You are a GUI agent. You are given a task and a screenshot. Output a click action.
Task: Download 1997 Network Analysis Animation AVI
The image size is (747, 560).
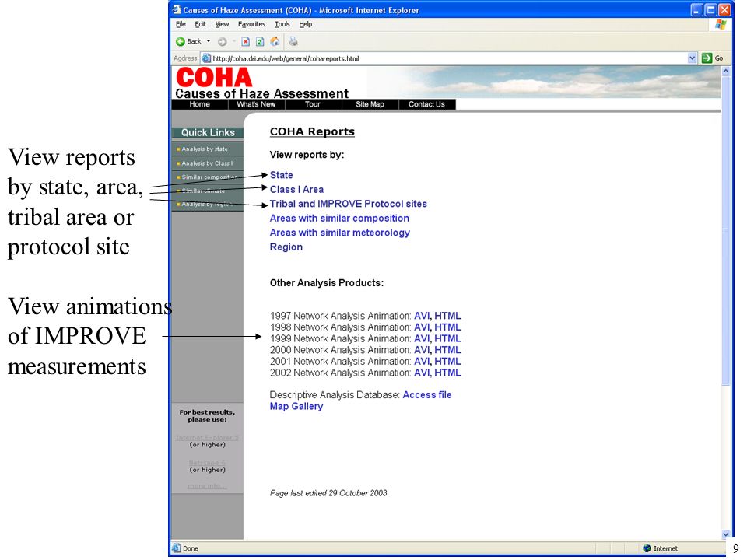pos(422,316)
